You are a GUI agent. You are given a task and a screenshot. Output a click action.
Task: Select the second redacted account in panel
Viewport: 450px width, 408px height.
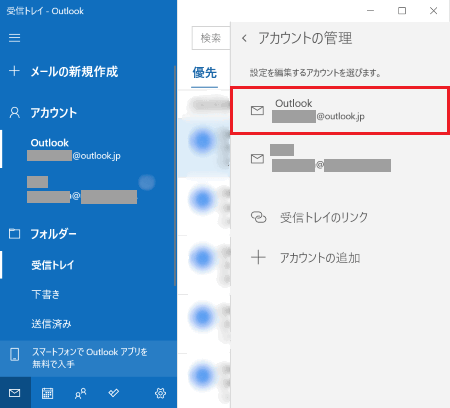(x=340, y=158)
